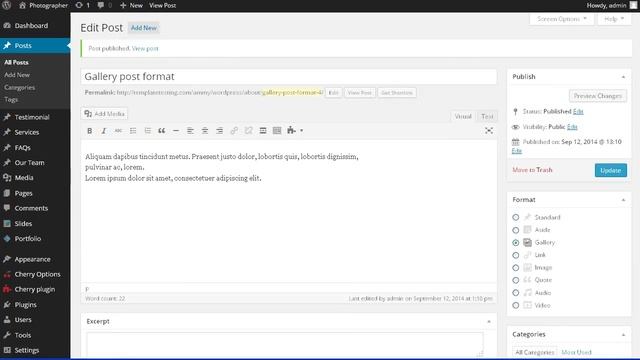The width and height of the screenshot is (640, 360).
Task: Select the Gallery post format
Action: pyautogui.click(x=516, y=242)
